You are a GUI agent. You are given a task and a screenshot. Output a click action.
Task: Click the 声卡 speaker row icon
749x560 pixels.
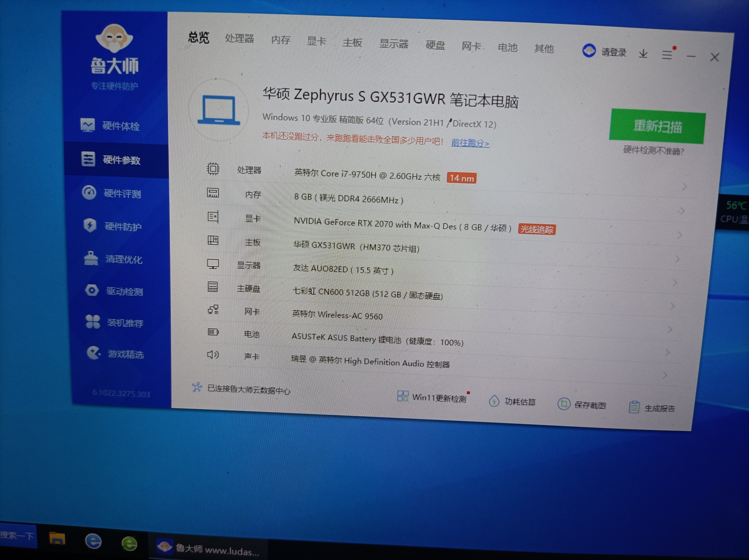tap(213, 354)
